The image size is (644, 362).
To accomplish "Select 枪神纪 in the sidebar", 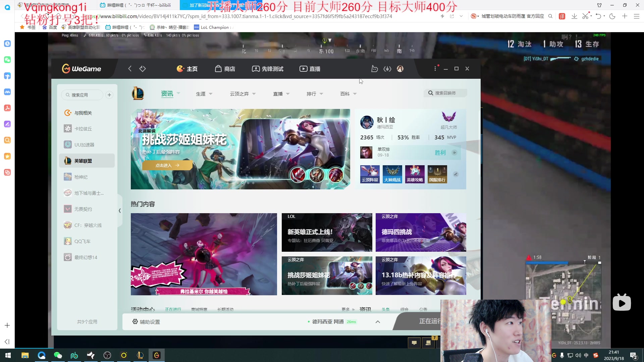I will 87,177.
